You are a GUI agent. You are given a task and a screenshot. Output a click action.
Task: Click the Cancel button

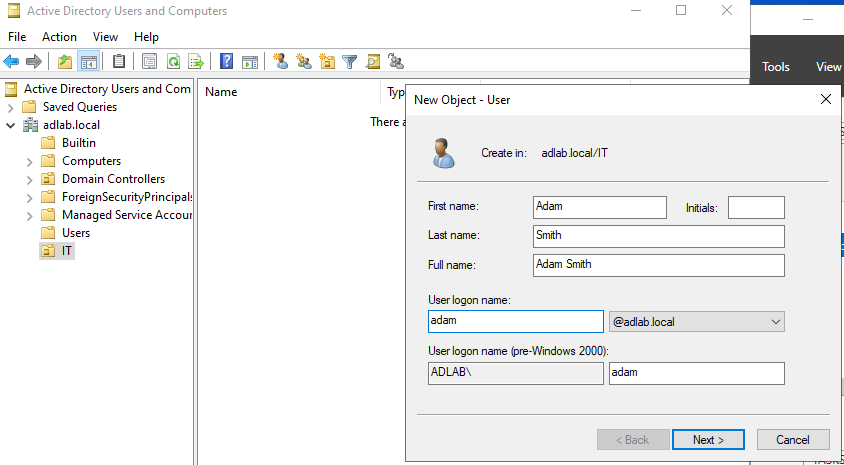(793, 440)
